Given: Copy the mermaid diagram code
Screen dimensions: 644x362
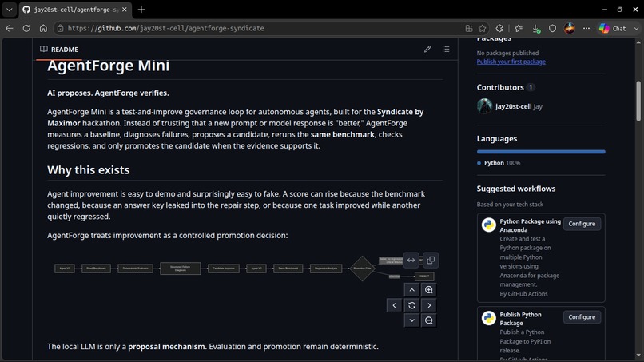Looking at the screenshot, I should [x=431, y=260].
